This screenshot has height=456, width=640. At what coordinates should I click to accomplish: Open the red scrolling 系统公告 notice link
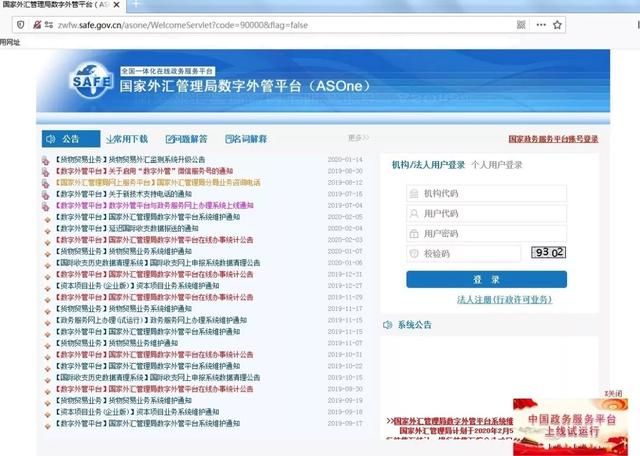click(x=452, y=420)
